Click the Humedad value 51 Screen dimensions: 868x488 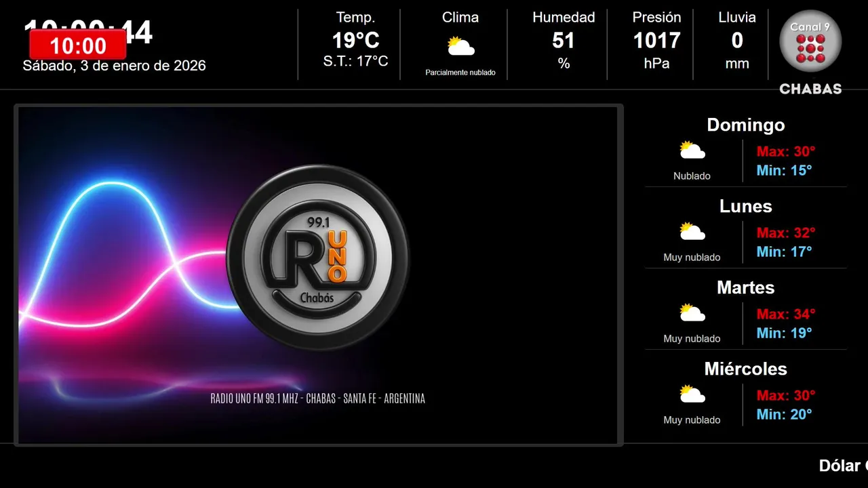[x=564, y=41]
